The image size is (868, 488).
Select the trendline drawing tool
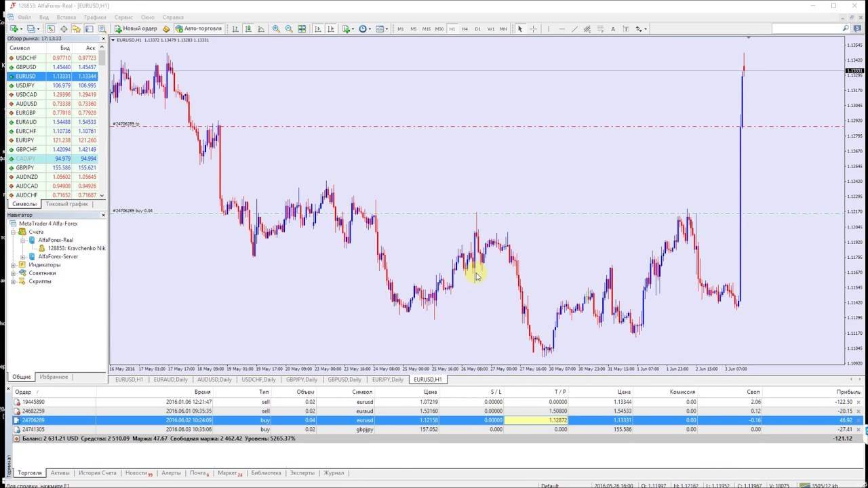click(x=574, y=28)
